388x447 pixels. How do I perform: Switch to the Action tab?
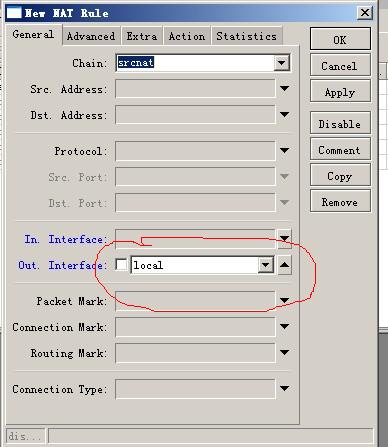pyautogui.click(x=187, y=36)
